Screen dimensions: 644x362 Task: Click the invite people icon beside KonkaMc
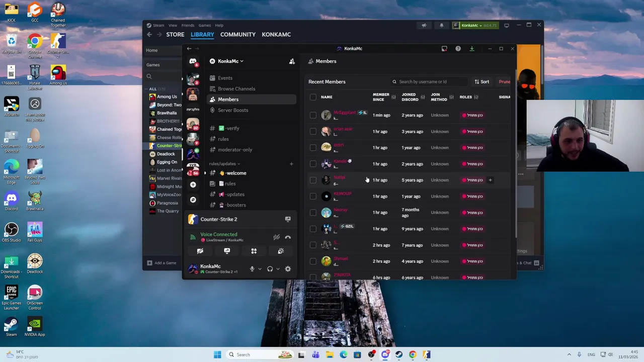(292, 61)
